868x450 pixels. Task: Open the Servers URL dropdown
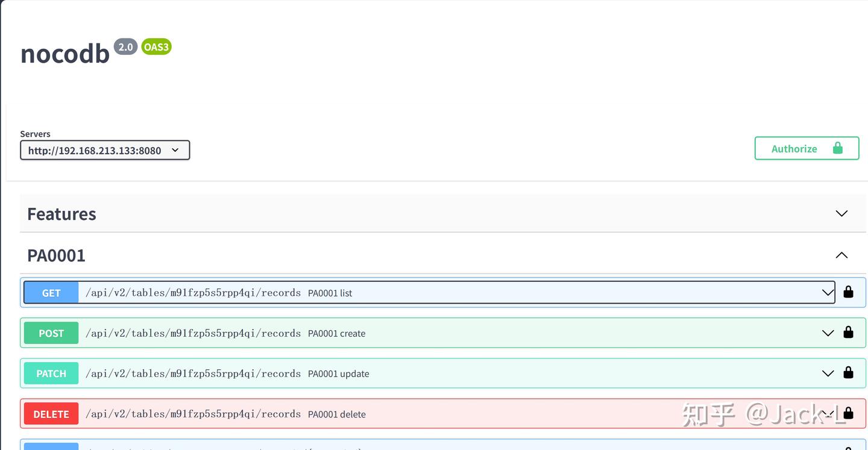click(105, 150)
